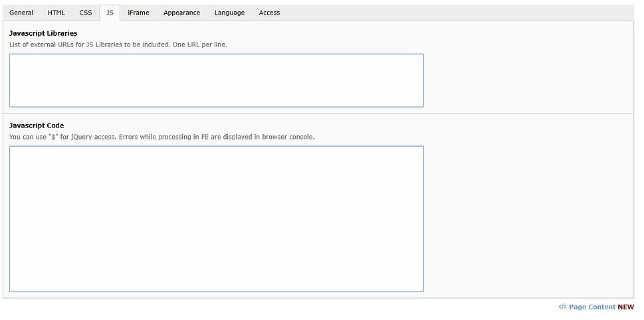Click the Page Content label text

tap(591, 307)
